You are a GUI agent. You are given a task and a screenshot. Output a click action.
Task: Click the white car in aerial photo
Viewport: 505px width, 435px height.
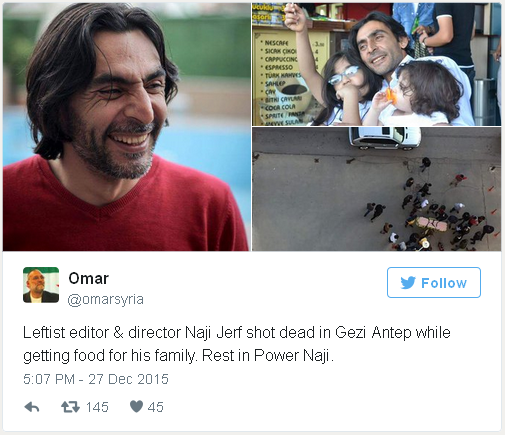[385, 137]
